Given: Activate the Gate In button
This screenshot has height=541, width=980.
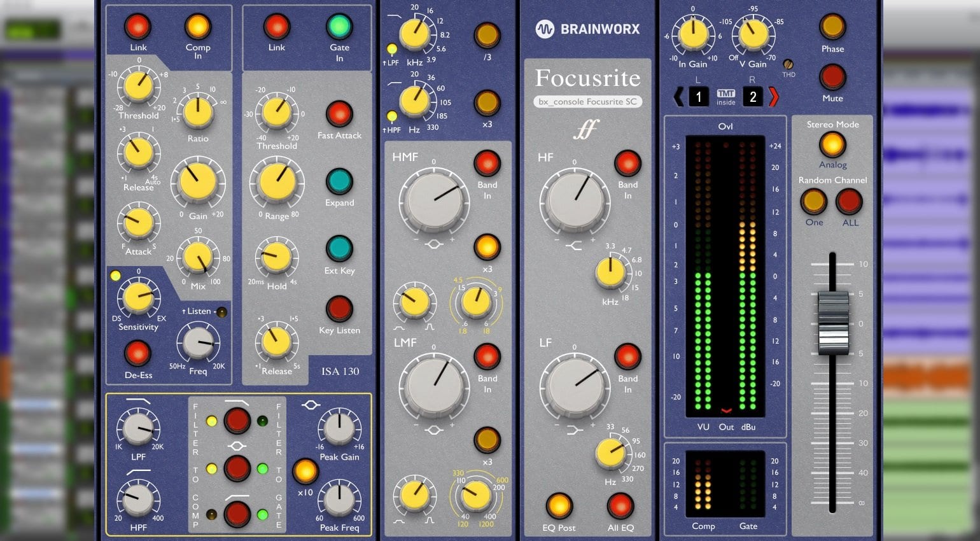Looking at the screenshot, I should tap(338, 27).
